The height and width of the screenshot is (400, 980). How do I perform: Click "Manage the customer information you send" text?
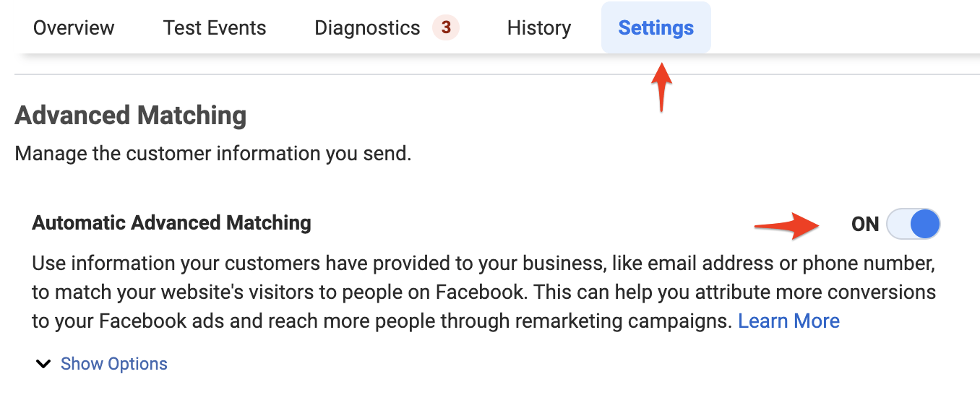pos(212,154)
